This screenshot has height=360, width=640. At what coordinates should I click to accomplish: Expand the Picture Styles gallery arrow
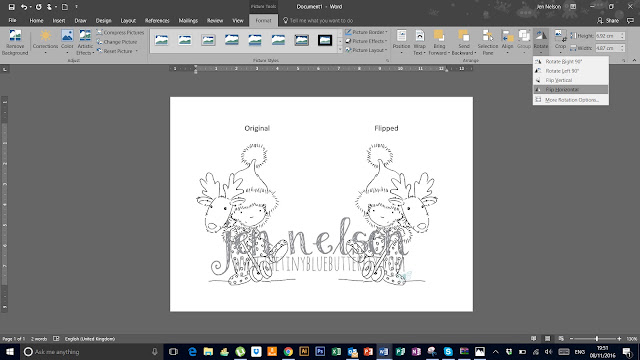pos(340,50)
